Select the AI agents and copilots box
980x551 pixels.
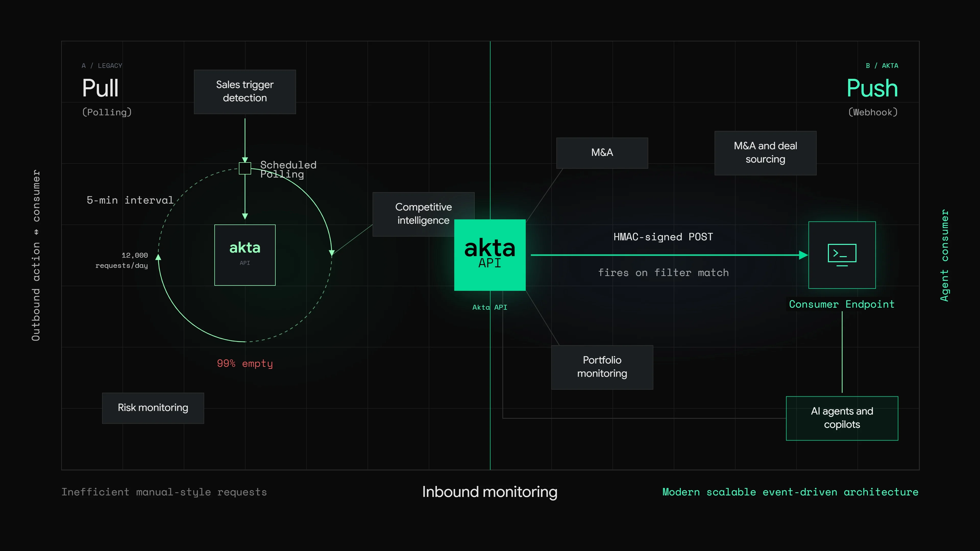[x=842, y=418]
